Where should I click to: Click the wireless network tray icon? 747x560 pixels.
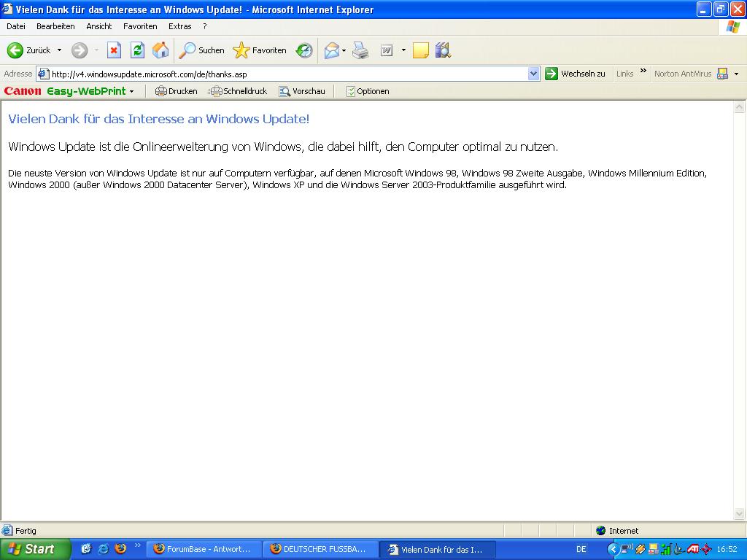[627, 549]
